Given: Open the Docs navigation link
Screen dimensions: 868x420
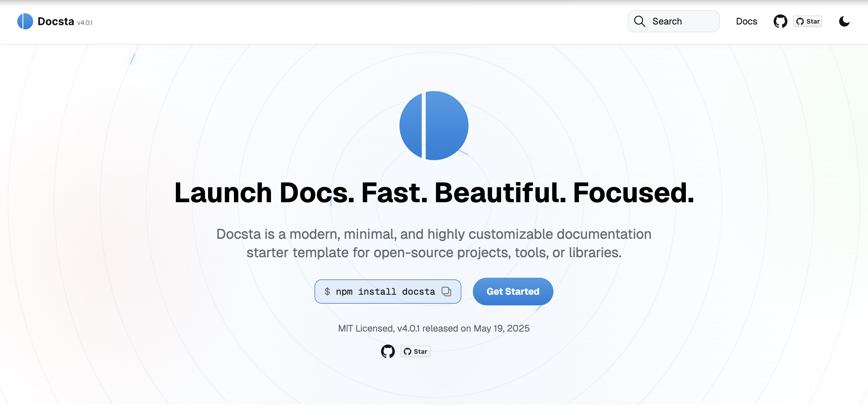Looking at the screenshot, I should (x=746, y=21).
